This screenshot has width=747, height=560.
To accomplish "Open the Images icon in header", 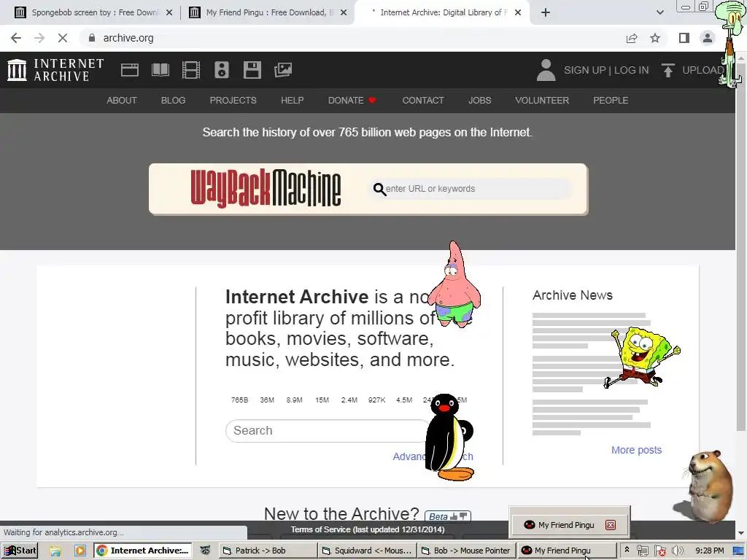I will (x=283, y=70).
